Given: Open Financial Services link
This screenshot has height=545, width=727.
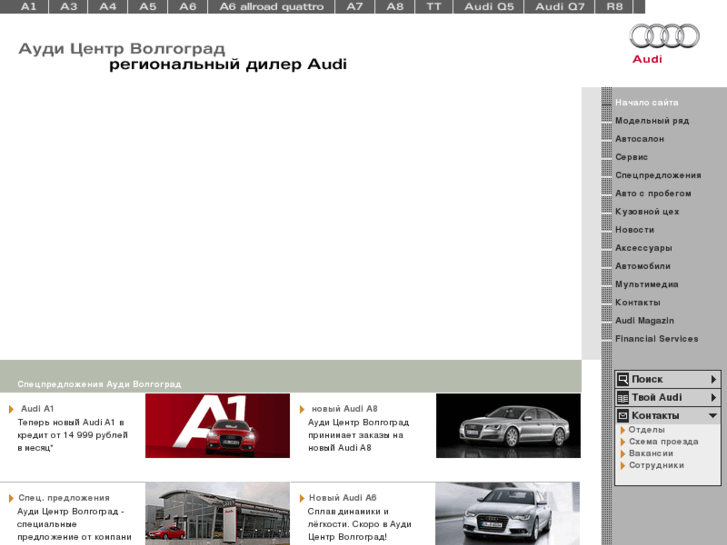Looking at the screenshot, I should coord(657,339).
